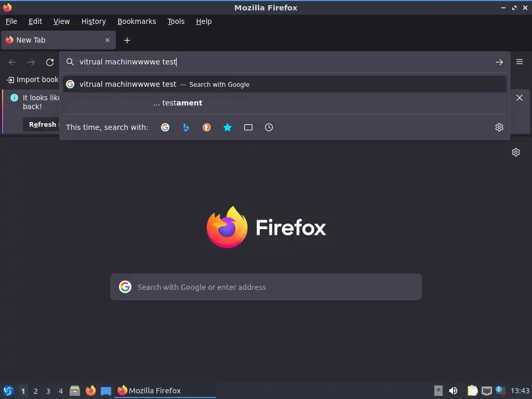This screenshot has height=399, width=532.
Task: Launch Firefox from taskbar quick launcher
Action: pos(90,391)
